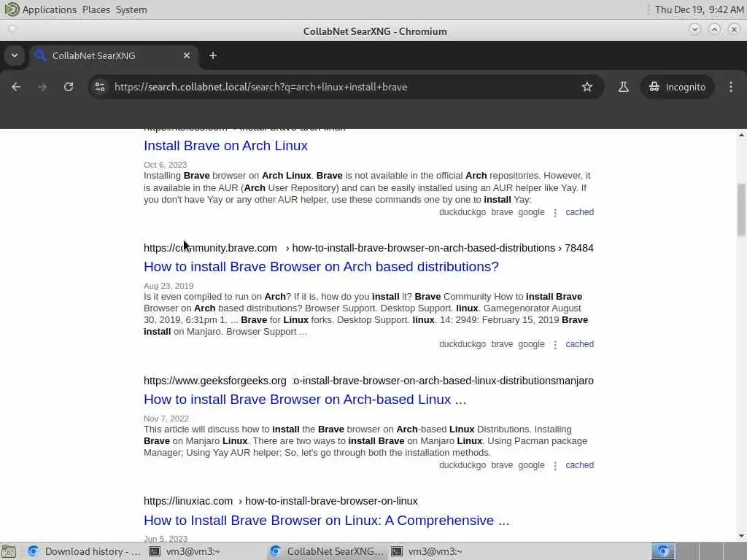Viewport: 747px width, 560px height.
Task: Click the distro logo icon in top panel
Action: coord(11,9)
